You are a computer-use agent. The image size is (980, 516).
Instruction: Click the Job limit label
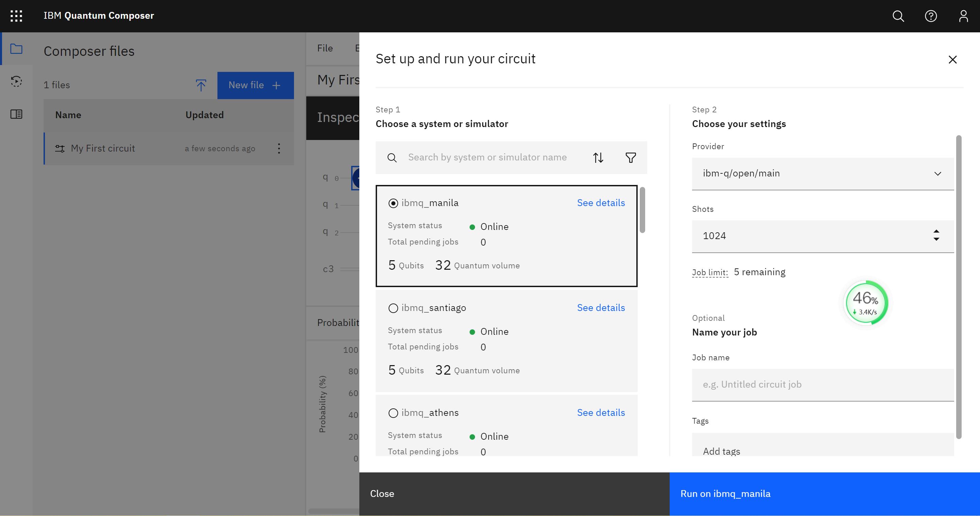tap(709, 273)
